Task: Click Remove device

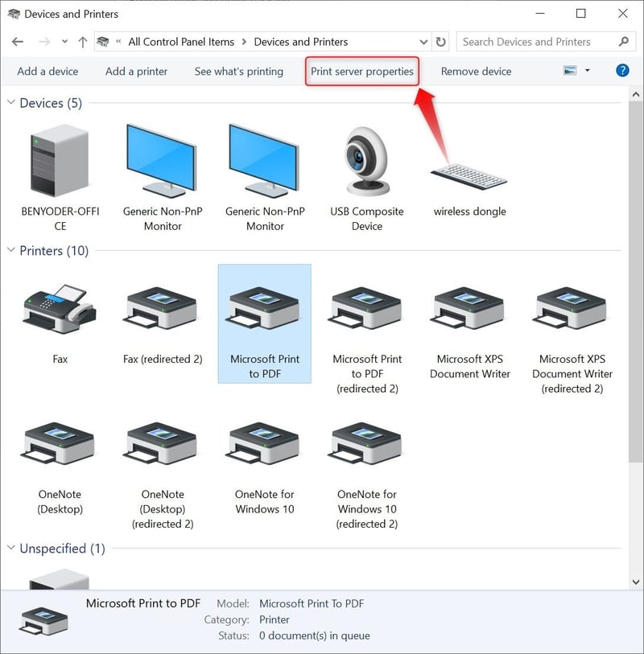Action: 477,72
